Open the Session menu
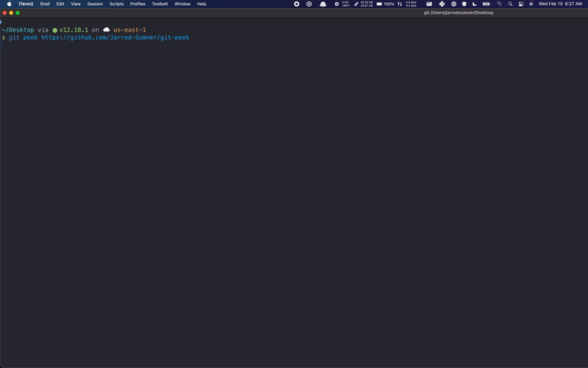588x368 pixels. pos(95,4)
